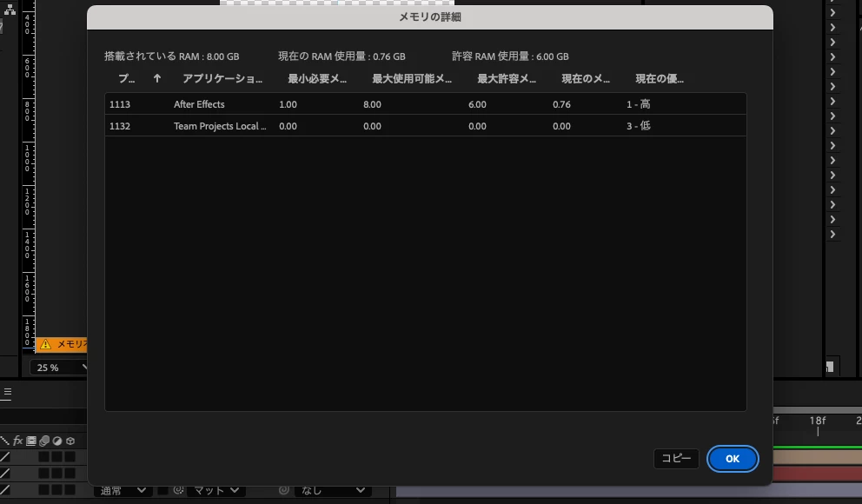Enable 3D layer on purple-bar layer row
862x504 pixels.
[x=70, y=490]
